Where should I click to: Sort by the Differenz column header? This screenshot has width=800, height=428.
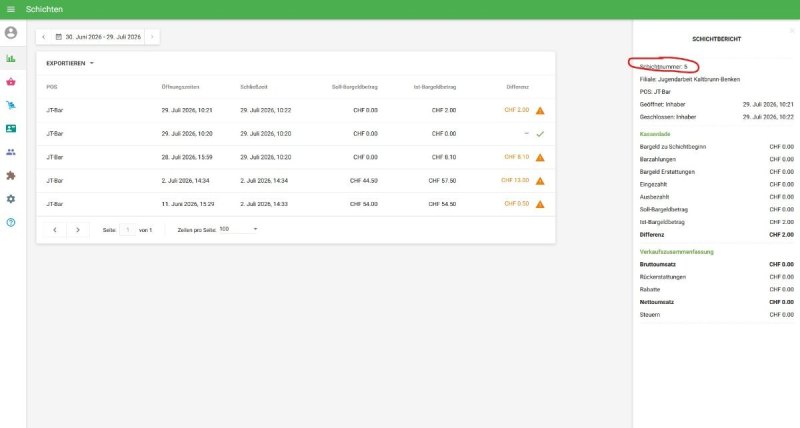pos(517,87)
